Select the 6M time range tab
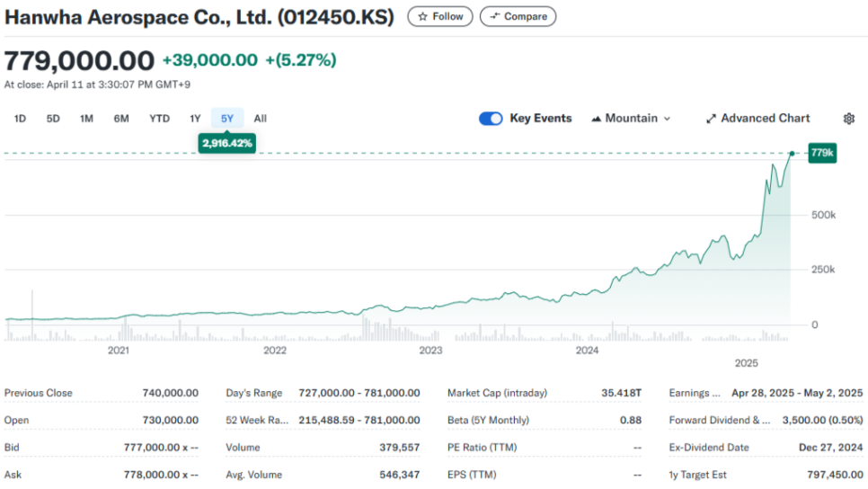This screenshot has height=489, width=868. [x=121, y=119]
